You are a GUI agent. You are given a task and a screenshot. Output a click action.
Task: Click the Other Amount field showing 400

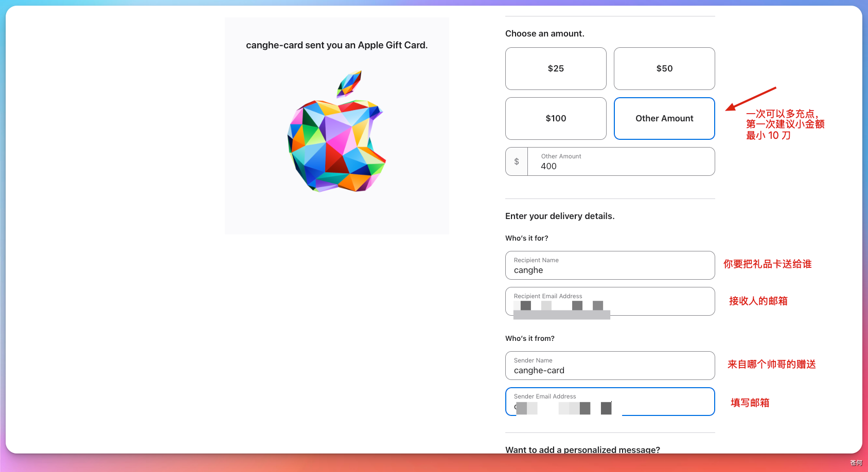tap(621, 161)
